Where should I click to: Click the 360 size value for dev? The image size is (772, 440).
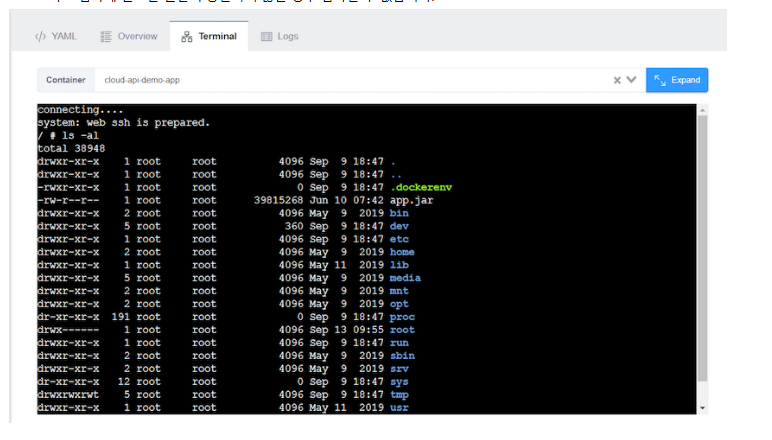(294, 226)
